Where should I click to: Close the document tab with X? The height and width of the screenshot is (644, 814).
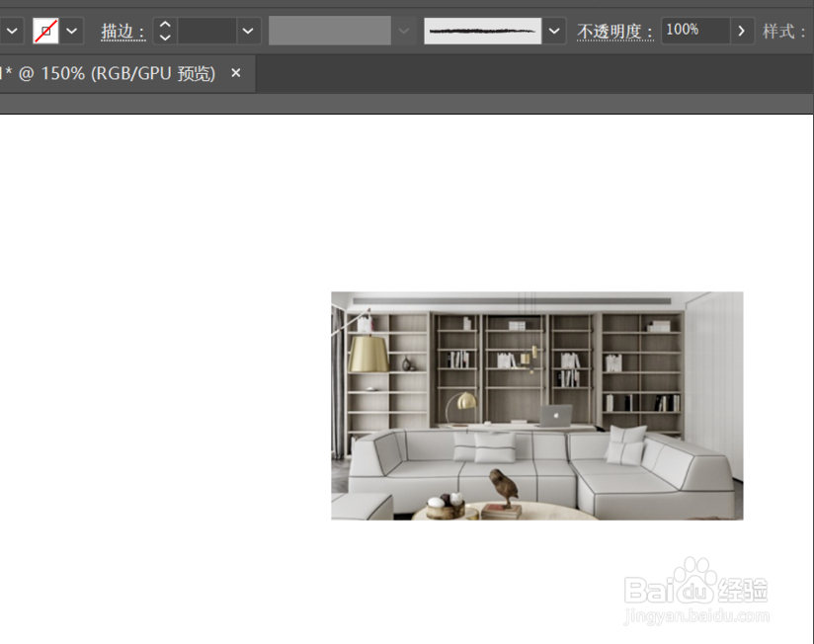236,73
